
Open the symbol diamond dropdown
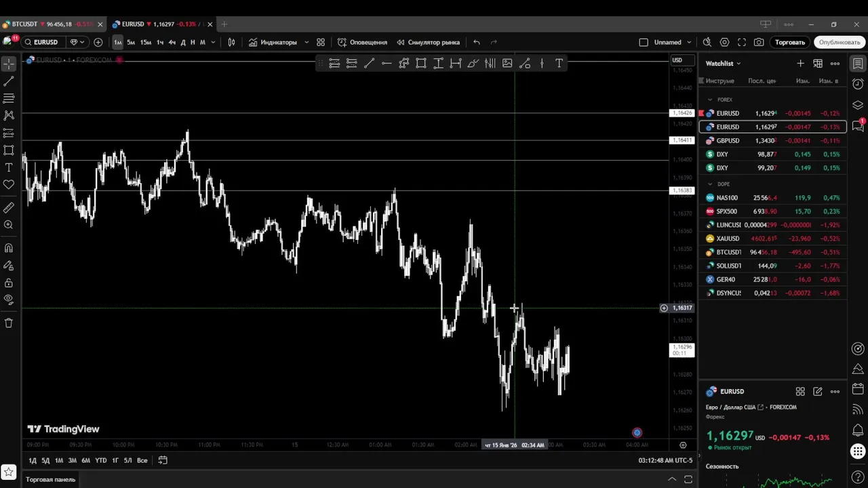pyautogui.click(x=78, y=42)
